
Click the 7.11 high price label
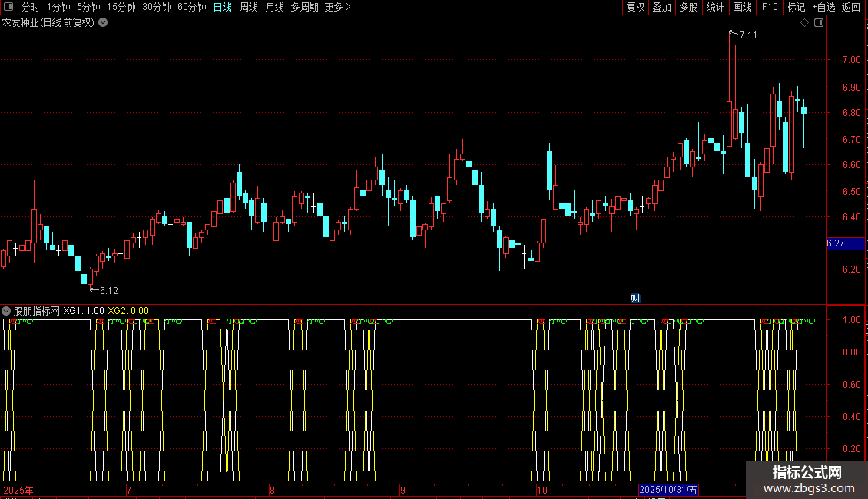(x=748, y=35)
